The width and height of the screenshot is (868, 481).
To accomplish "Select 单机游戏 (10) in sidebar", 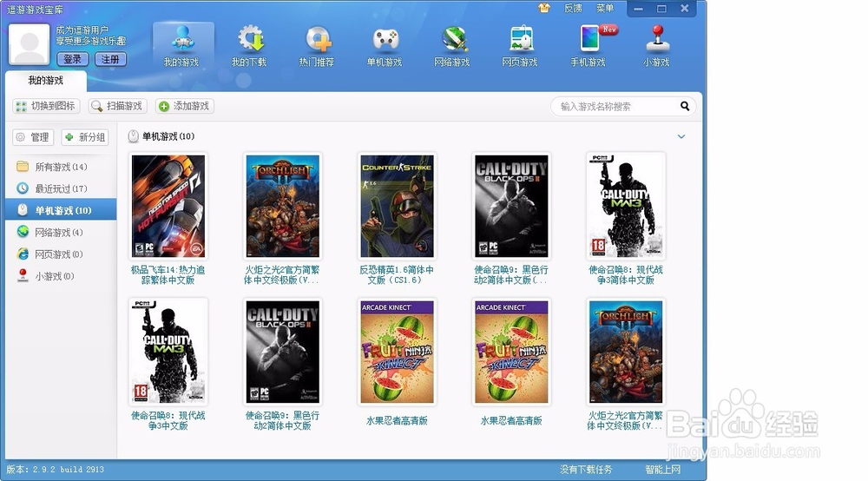I will pos(61,210).
